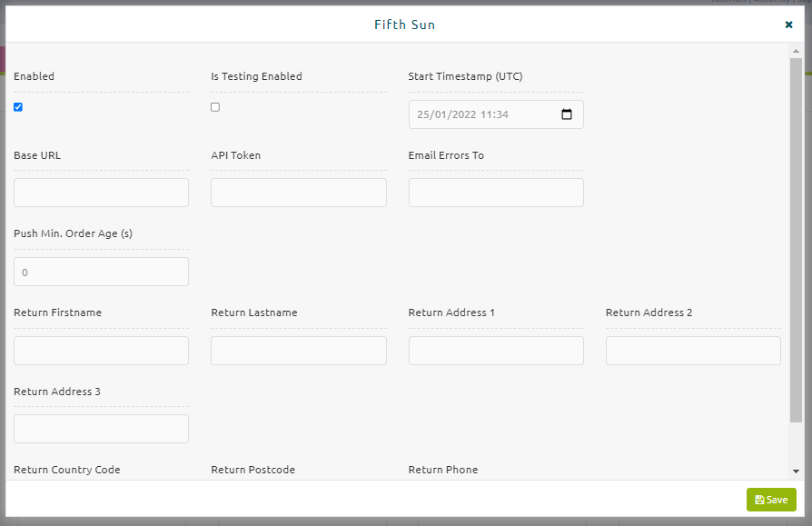Click the scrollbar up arrow
This screenshot has width=812, height=526.
coord(796,51)
